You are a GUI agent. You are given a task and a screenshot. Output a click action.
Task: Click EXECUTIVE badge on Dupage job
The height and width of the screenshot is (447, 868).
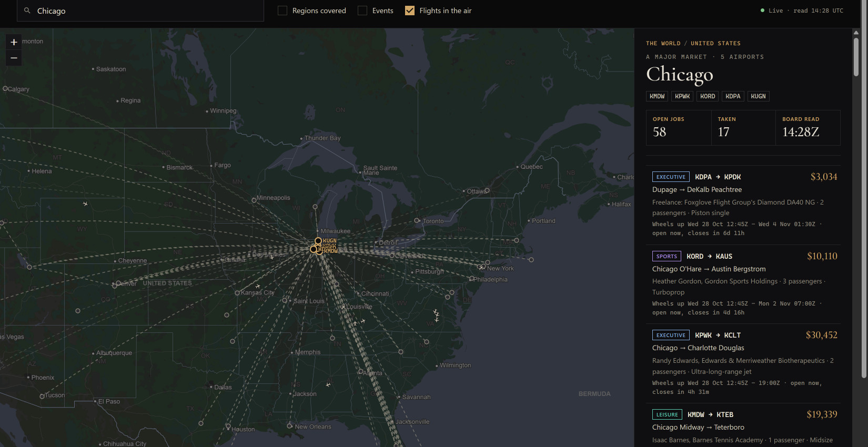click(671, 177)
